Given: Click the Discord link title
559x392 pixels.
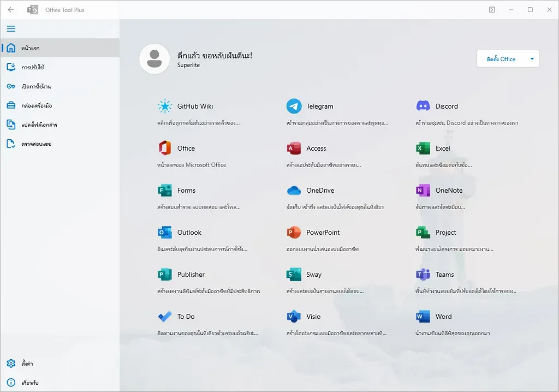Looking at the screenshot, I should 447,106.
